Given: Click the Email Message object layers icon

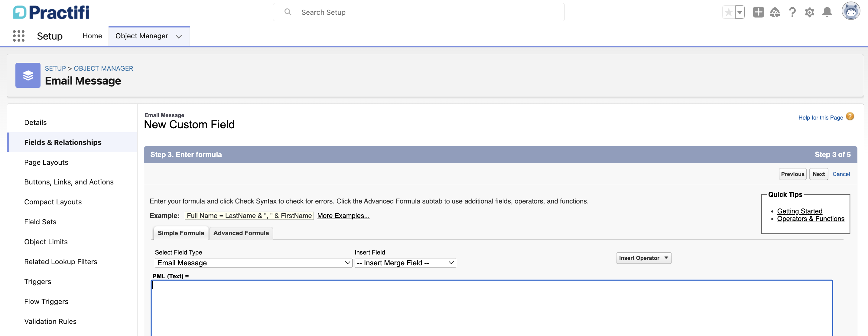Looking at the screenshot, I should click(28, 75).
